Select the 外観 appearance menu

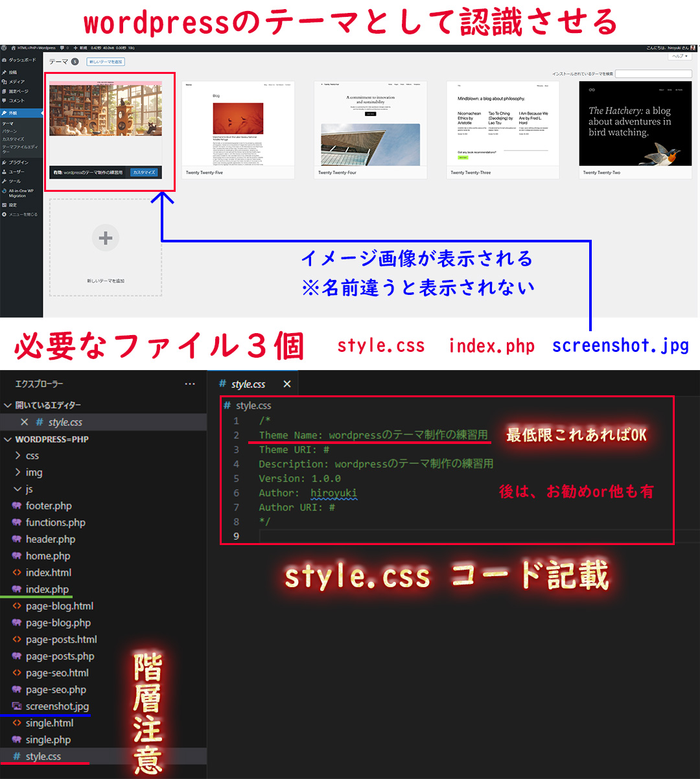(21, 113)
